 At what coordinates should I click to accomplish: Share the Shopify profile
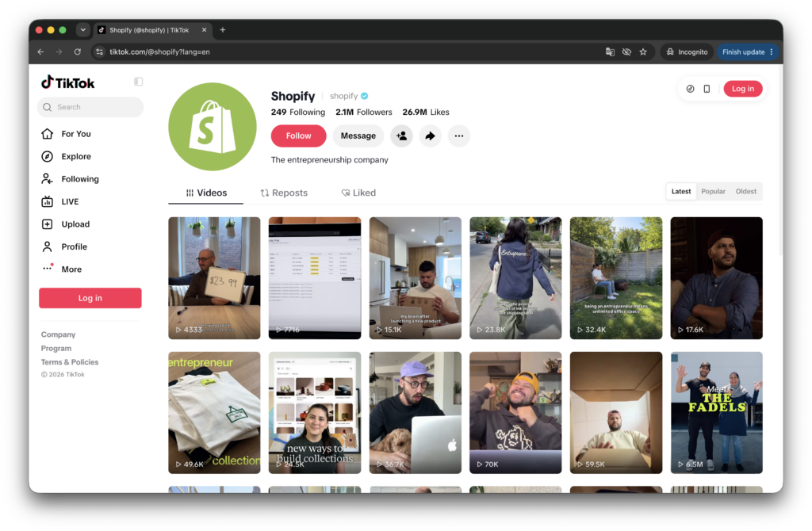[430, 136]
